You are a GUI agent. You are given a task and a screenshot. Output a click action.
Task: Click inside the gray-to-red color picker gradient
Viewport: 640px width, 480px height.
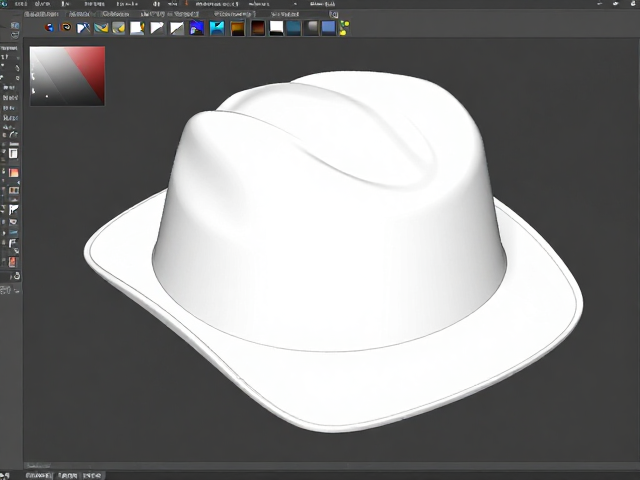pos(67,76)
